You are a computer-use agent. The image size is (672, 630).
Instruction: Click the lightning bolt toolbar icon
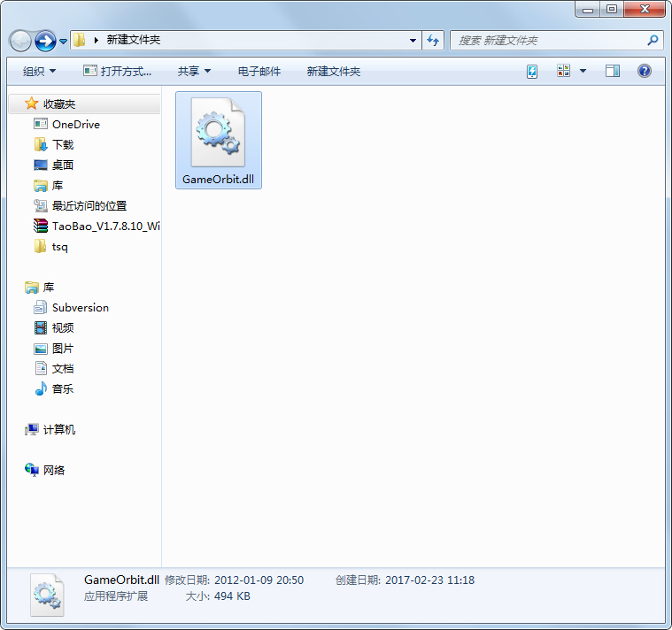click(x=532, y=71)
